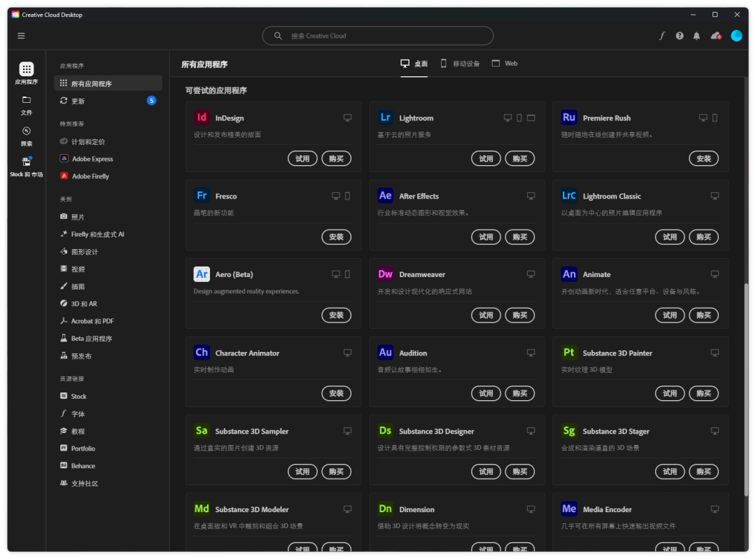Click the Substance 3D Stager Sg icon

point(569,430)
